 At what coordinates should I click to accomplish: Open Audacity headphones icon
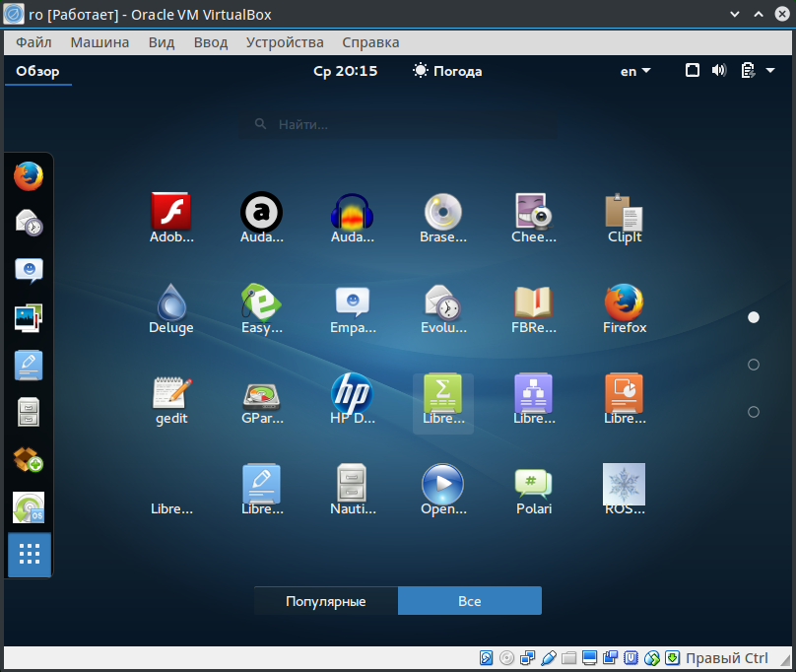pos(353,218)
